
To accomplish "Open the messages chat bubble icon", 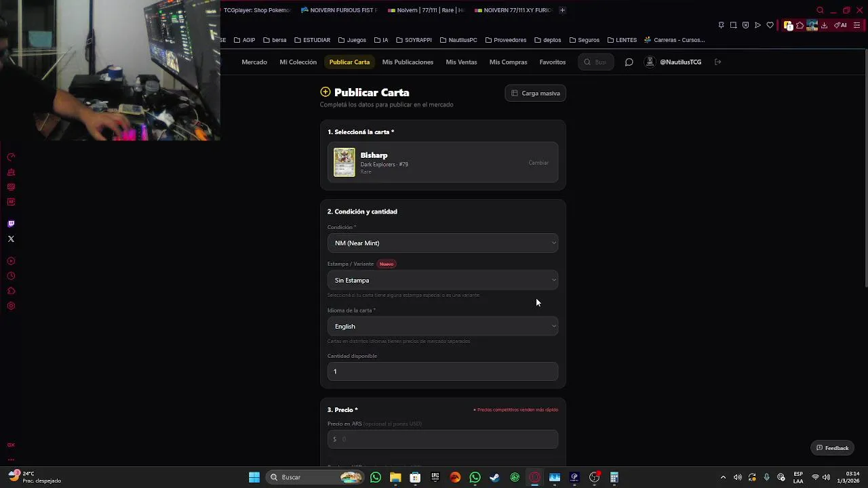I will click(629, 62).
